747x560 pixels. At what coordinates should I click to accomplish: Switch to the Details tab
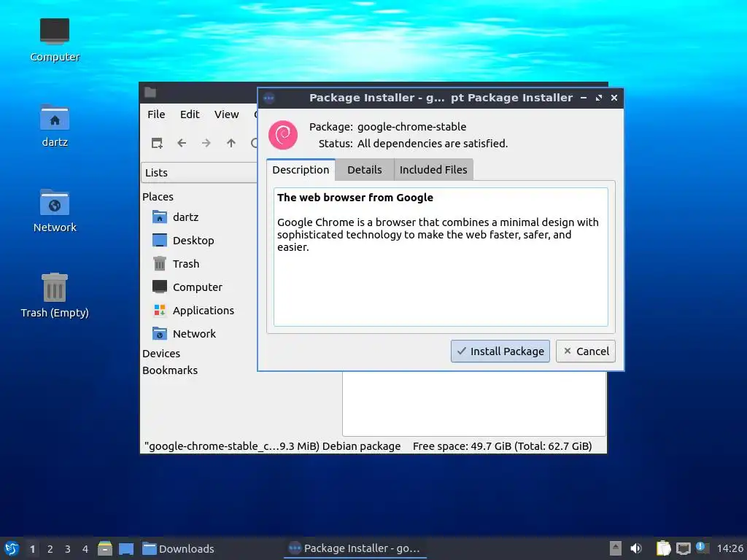tap(365, 170)
